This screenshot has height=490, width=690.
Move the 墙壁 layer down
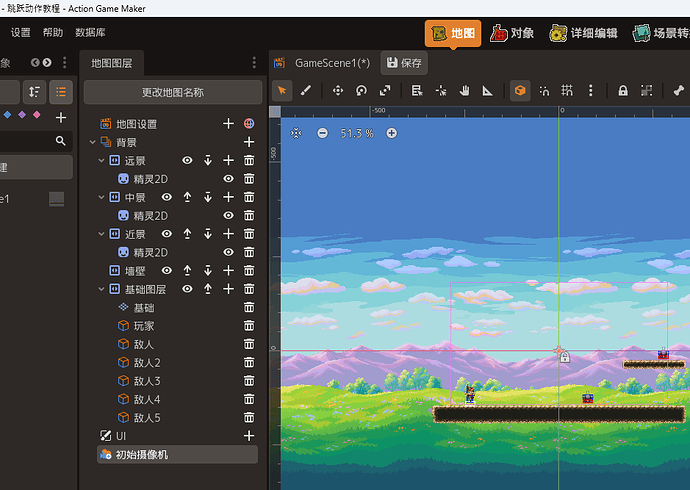pos(208,271)
